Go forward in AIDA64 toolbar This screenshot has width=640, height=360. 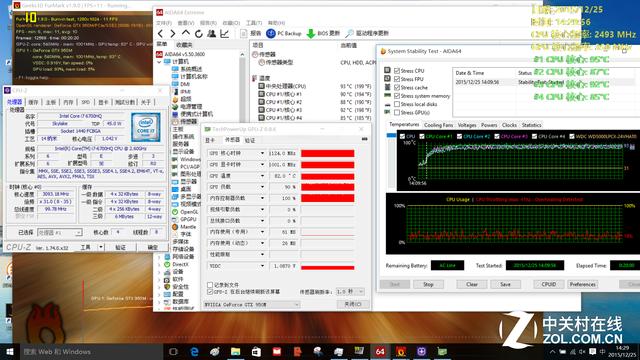173,33
